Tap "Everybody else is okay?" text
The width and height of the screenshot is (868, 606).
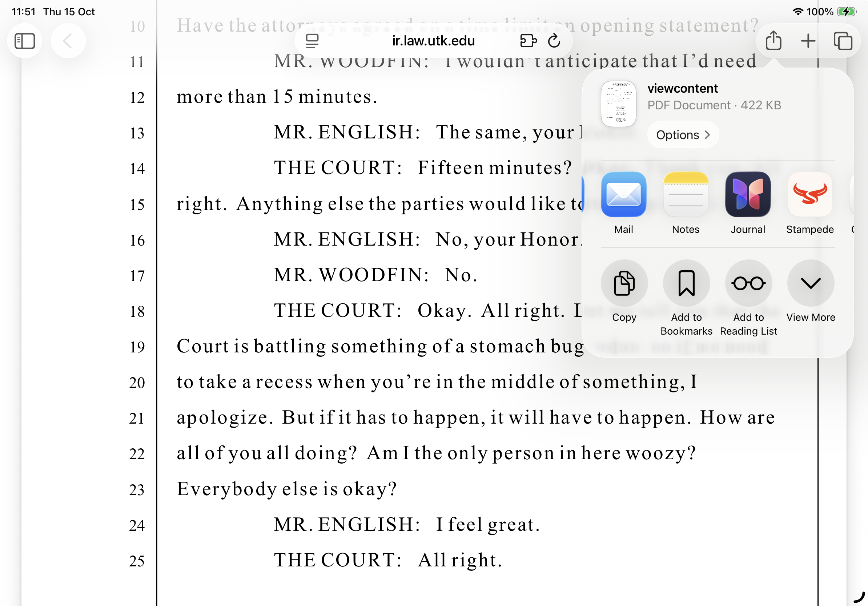[286, 489]
